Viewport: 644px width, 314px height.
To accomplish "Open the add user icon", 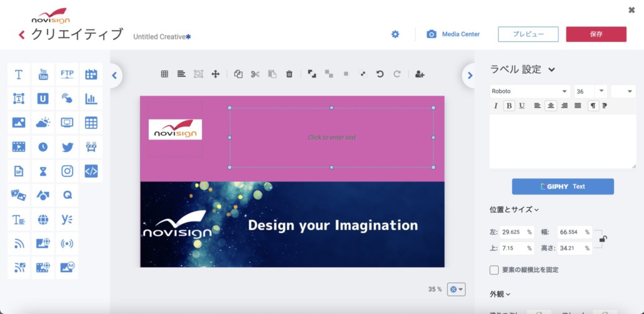I will [420, 74].
